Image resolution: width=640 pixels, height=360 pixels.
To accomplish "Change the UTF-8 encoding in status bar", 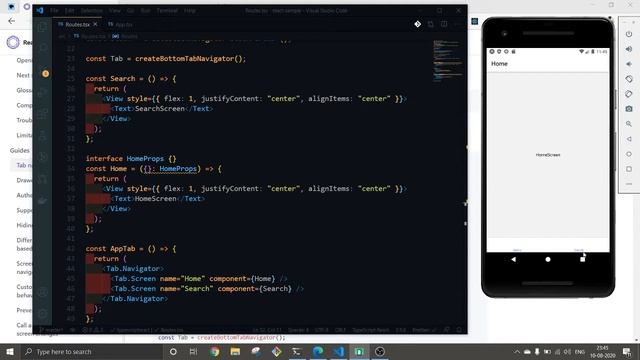I will (x=322, y=330).
